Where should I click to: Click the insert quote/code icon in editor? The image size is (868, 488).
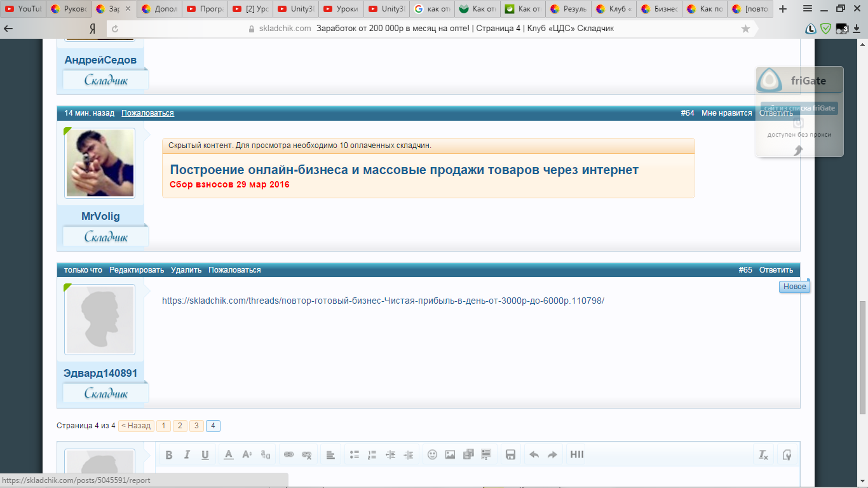(487, 454)
